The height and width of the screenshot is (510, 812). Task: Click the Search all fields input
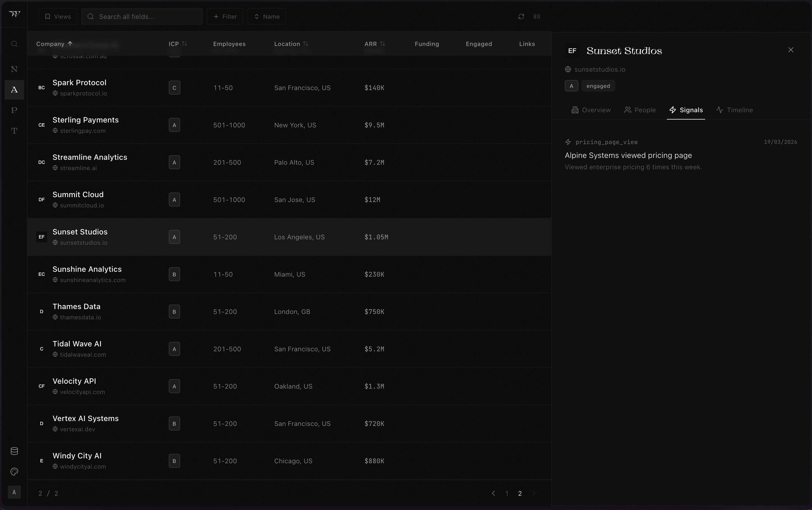(142, 16)
